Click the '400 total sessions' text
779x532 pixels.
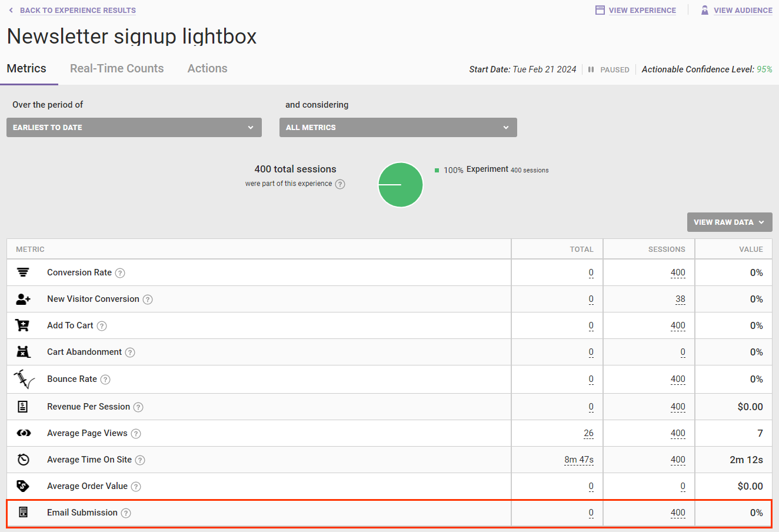(295, 169)
